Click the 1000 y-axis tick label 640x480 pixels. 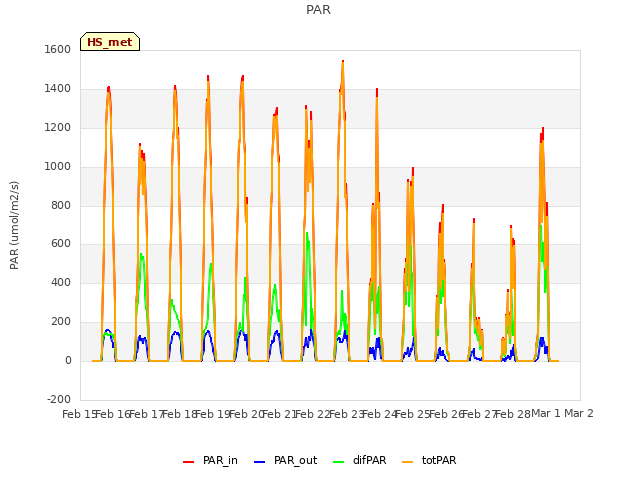pos(58,167)
